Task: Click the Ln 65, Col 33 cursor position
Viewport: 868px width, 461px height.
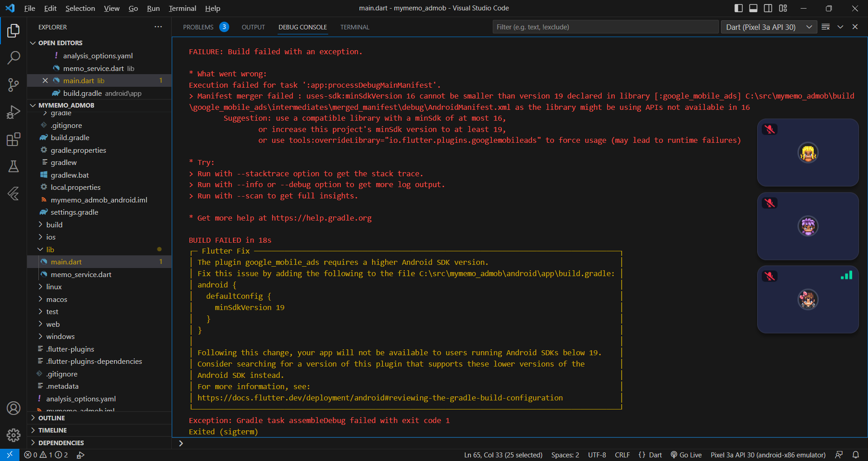Action: click(503, 455)
